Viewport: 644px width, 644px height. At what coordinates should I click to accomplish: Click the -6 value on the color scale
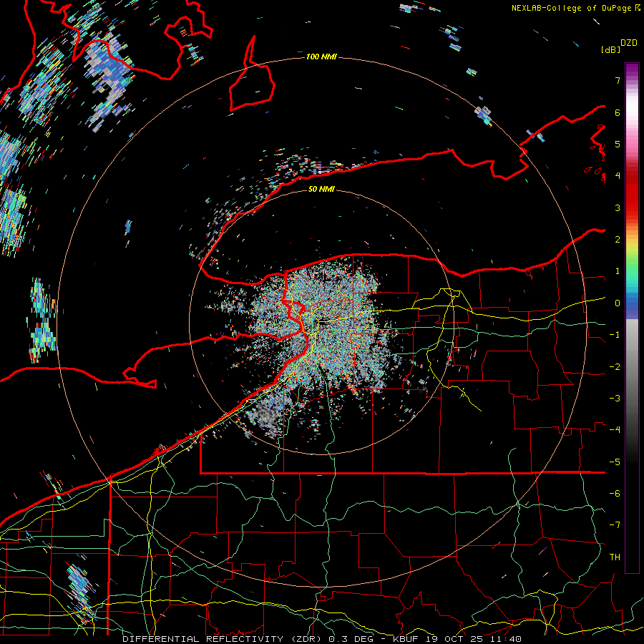(615, 494)
